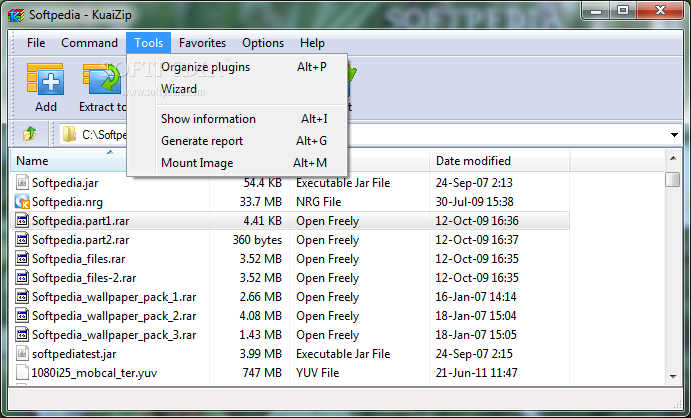Select the Softpedia.jar file name

click(x=65, y=183)
